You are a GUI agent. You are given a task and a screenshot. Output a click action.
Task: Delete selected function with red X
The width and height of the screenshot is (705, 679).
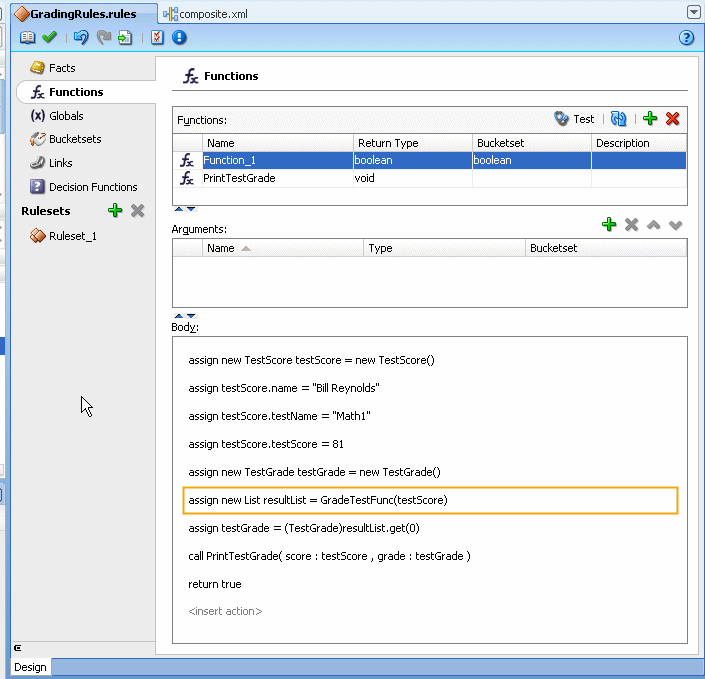673,119
